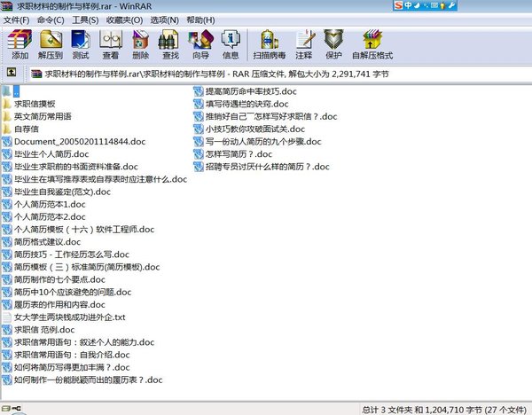
Task: Select 招聘专员讨厌什么样的简历？.doc file
Action: (x=262, y=167)
